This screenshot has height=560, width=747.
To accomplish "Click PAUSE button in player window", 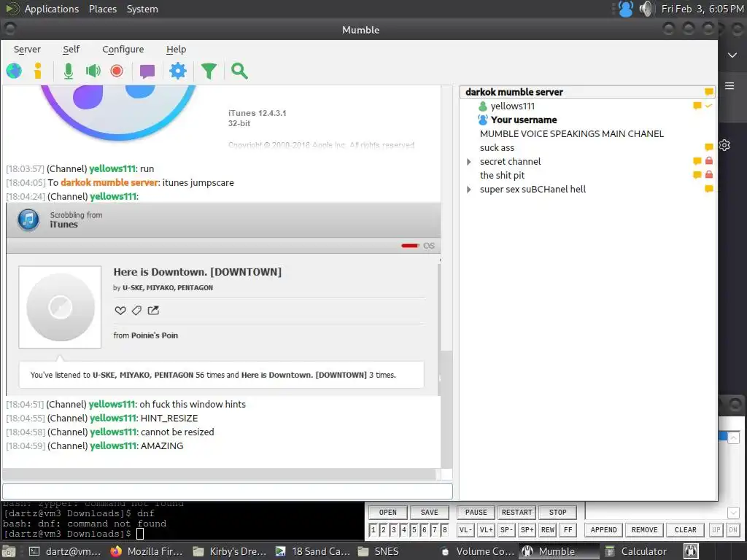I will click(x=476, y=513).
